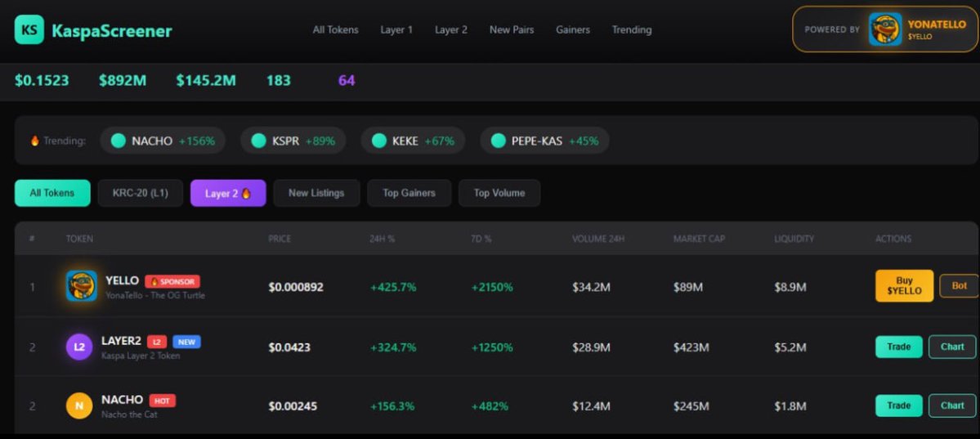The width and height of the screenshot is (980, 439).
Task: Click the blue NEW badge on LAYER2 row
Action: [x=187, y=342]
